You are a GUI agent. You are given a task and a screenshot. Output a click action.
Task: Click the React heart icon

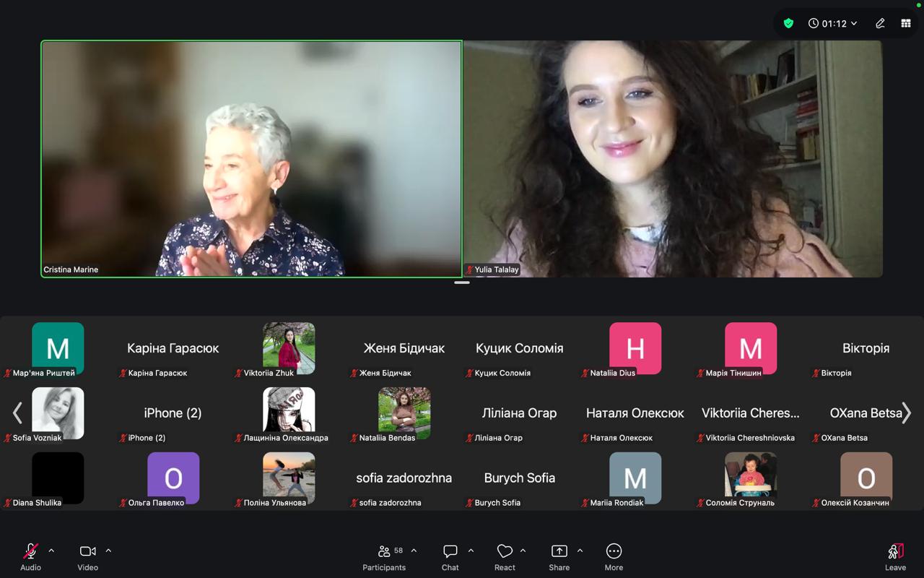click(505, 552)
